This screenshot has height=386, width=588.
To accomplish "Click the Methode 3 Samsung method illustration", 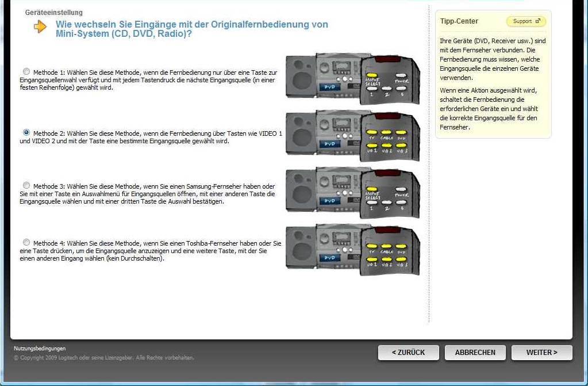I will (352, 193).
